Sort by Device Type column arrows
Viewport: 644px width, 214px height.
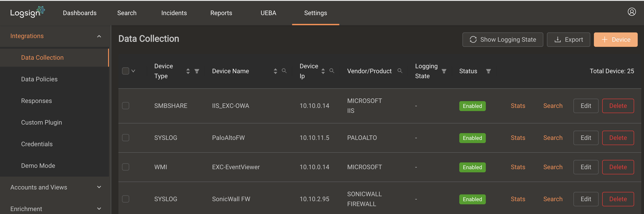pos(188,71)
